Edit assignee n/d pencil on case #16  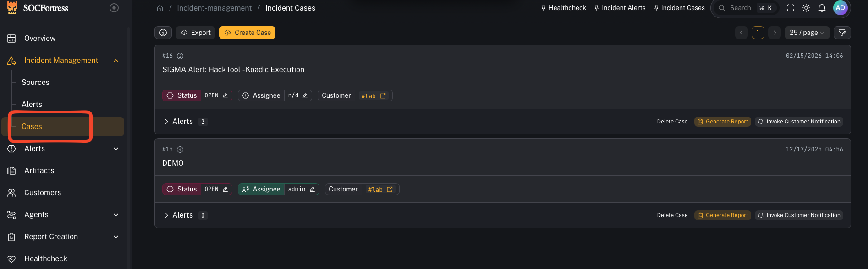[x=305, y=95]
